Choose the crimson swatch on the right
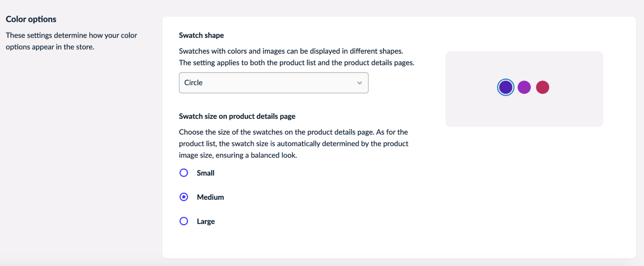This screenshot has width=644, height=266. click(x=543, y=87)
